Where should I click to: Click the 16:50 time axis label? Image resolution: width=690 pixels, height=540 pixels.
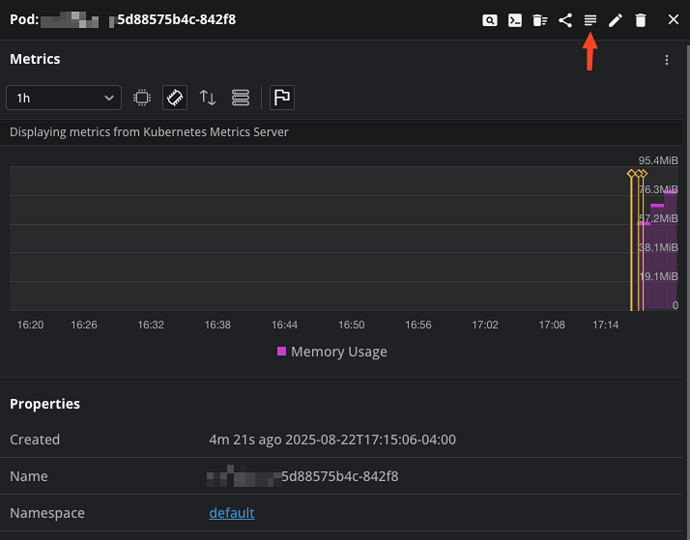351,325
